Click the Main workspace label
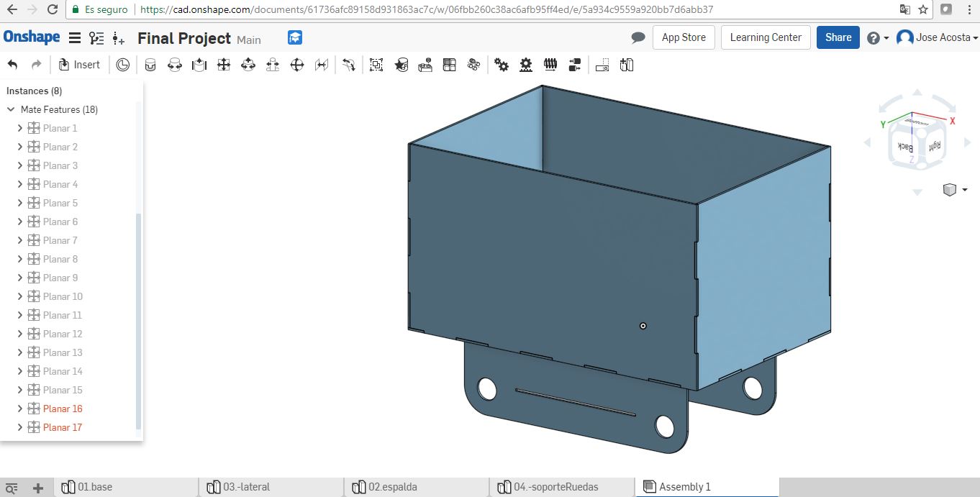This screenshot has height=497, width=980. [249, 40]
